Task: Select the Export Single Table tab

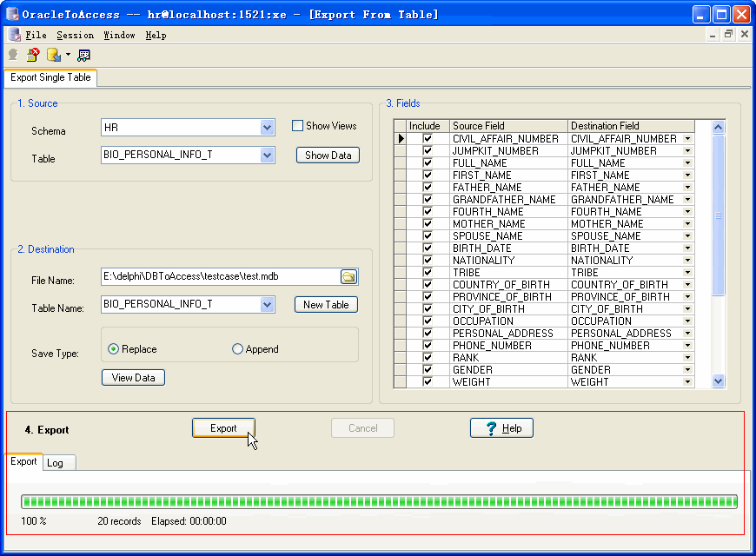Action: (x=50, y=77)
